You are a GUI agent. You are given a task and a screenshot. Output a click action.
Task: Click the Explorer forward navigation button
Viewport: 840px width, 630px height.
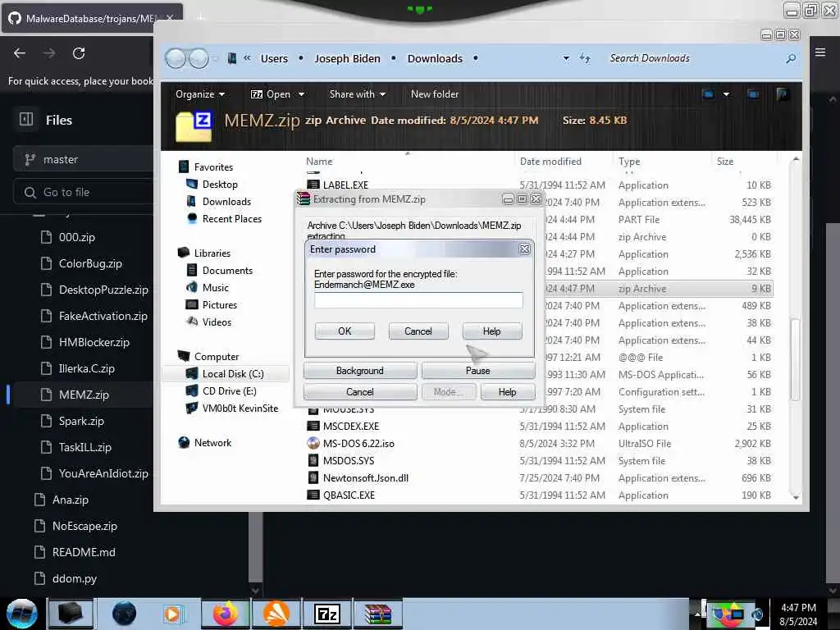tap(199, 58)
